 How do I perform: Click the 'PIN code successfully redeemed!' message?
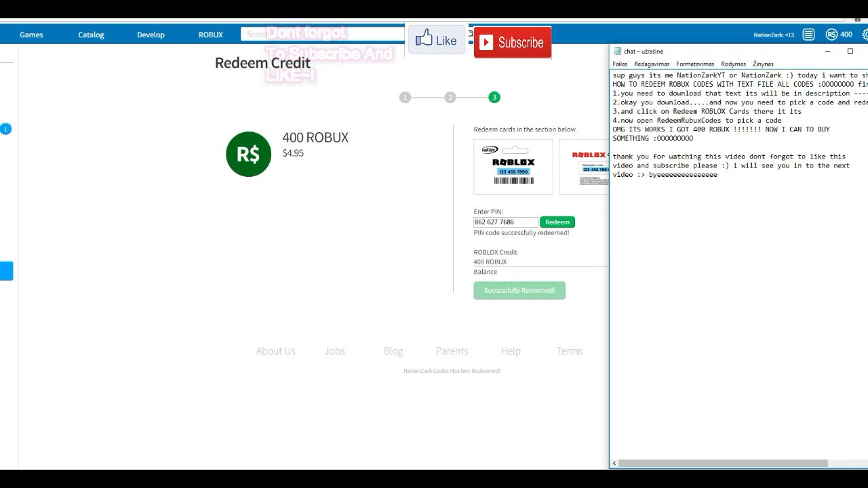(521, 233)
